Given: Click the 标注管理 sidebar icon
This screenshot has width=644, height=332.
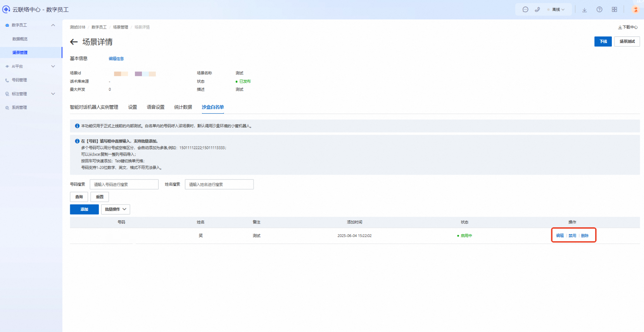Looking at the screenshot, I should [x=7, y=94].
